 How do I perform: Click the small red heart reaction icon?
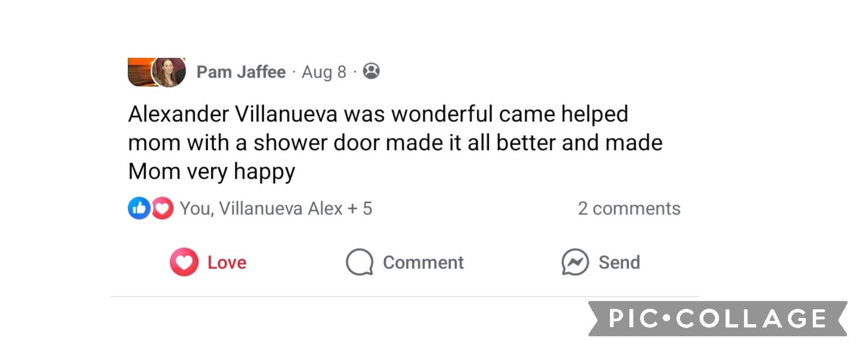pyautogui.click(x=163, y=209)
